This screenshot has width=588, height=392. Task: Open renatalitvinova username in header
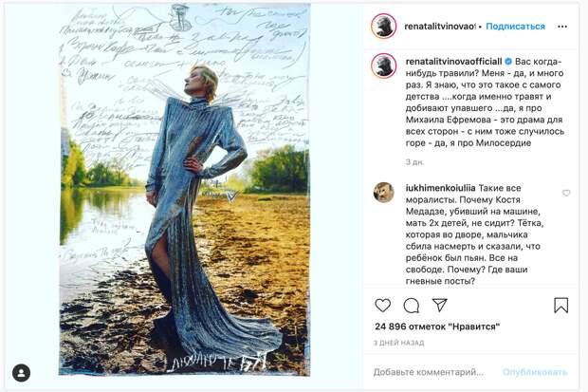(440, 27)
